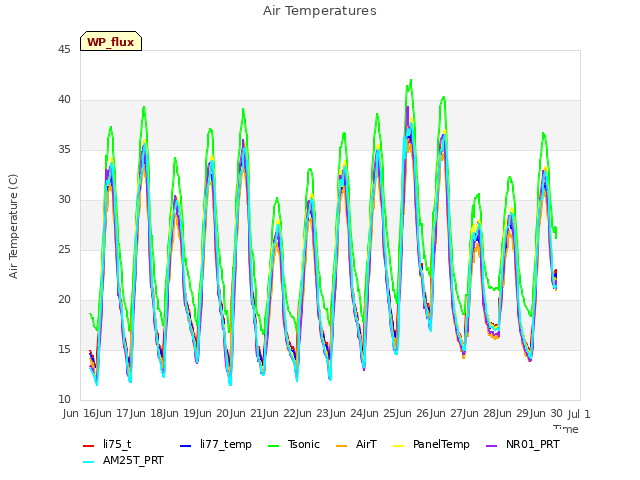Screen dimensions: 640x480
Task: Select the AirT legend entry
Action: pos(356,444)
